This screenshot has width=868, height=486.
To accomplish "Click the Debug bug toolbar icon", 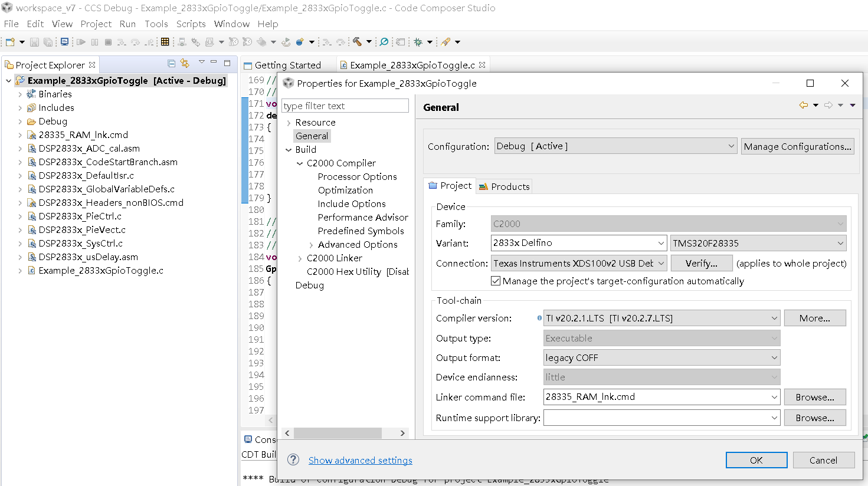I will (418, 42).
